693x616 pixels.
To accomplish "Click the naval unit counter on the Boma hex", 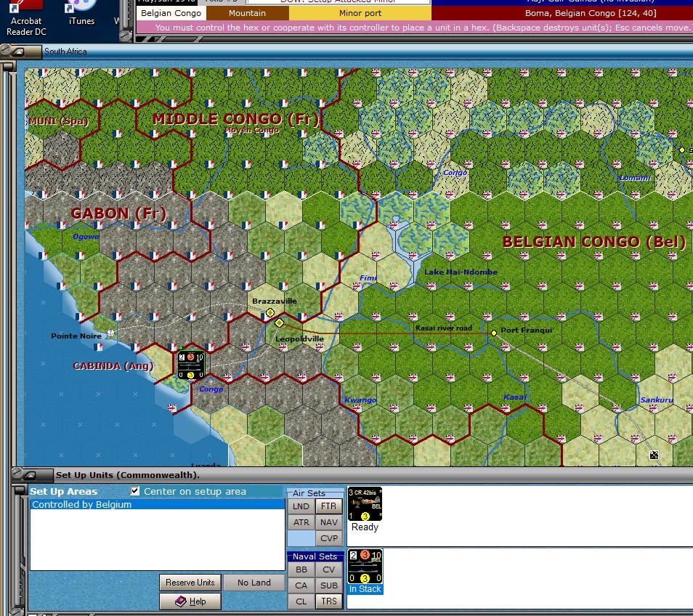I will (x=191, y=365).
